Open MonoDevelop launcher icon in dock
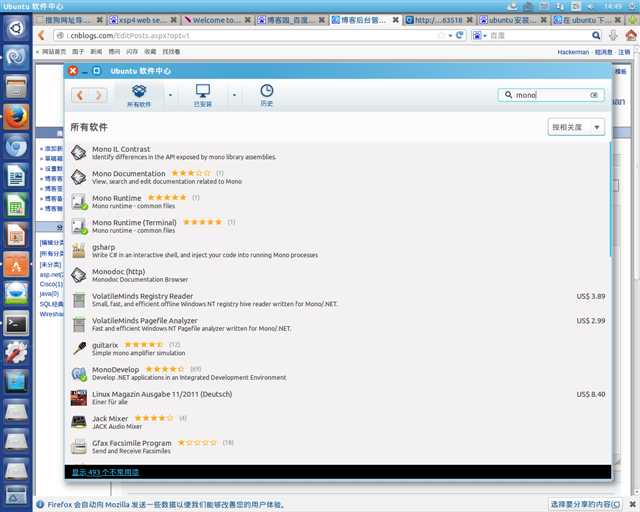 tap(16, 58)
